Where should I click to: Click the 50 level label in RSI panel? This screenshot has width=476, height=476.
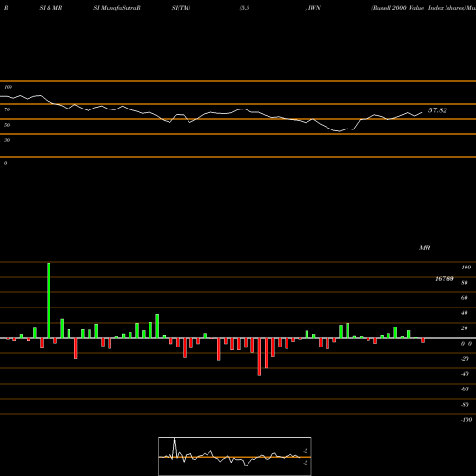click(7, 125)
